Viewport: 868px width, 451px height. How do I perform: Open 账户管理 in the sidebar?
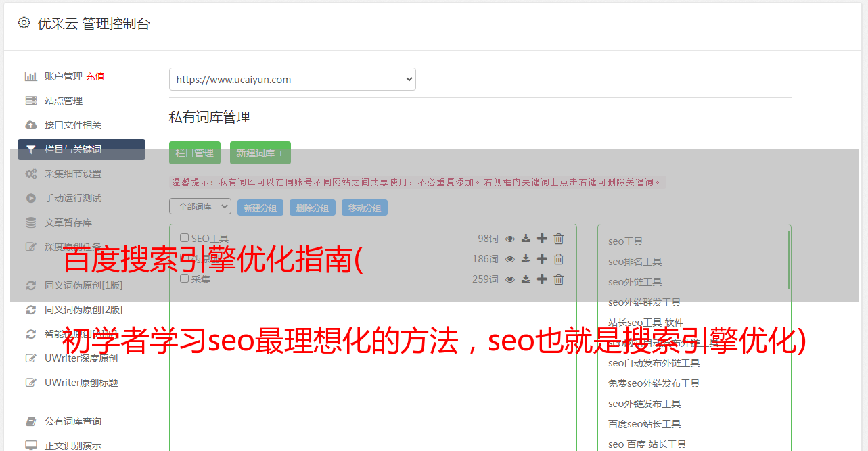point(64,76)
